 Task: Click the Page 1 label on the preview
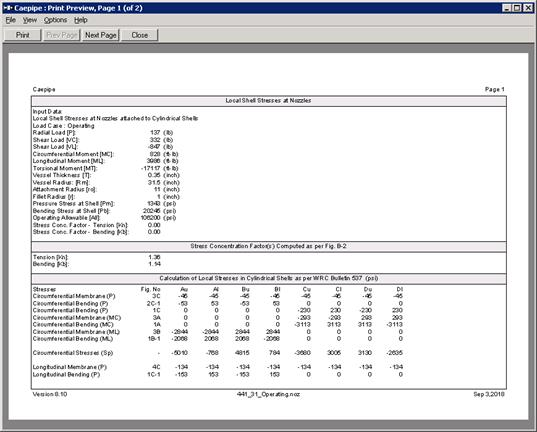(x=495, y=89)
